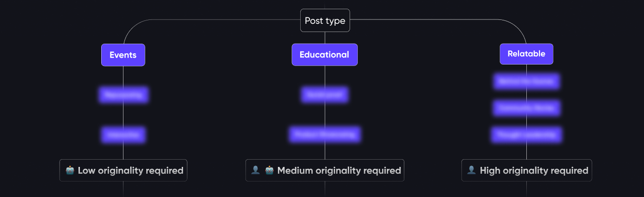Click the High originality required label
Viewport: 644px width, 197px height.
[534, 170]
